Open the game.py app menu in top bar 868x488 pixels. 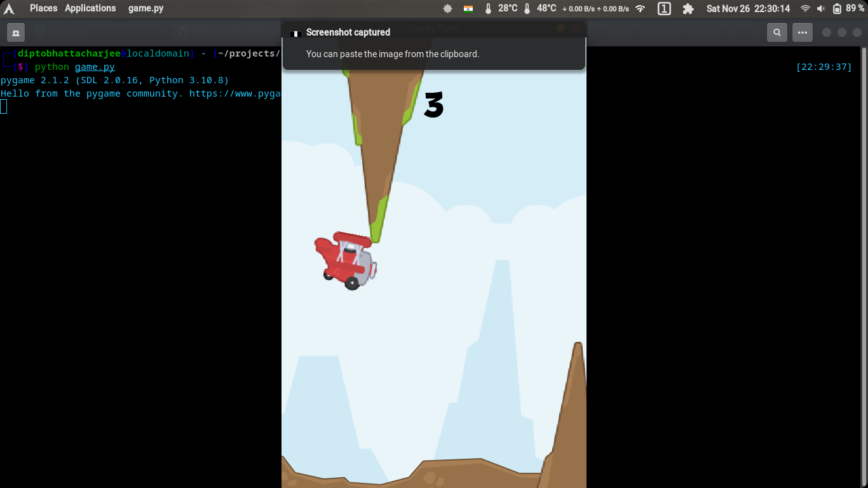pos(146,8)
